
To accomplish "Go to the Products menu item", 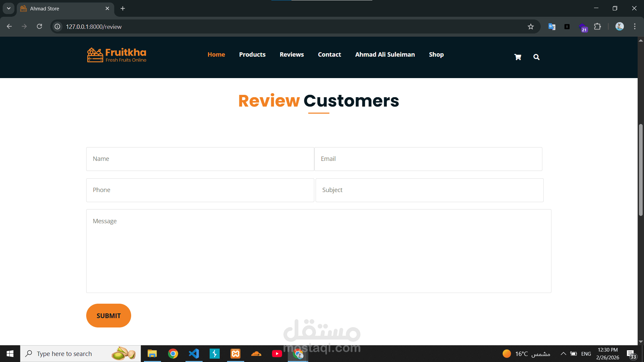I will (x=252, y=54).
